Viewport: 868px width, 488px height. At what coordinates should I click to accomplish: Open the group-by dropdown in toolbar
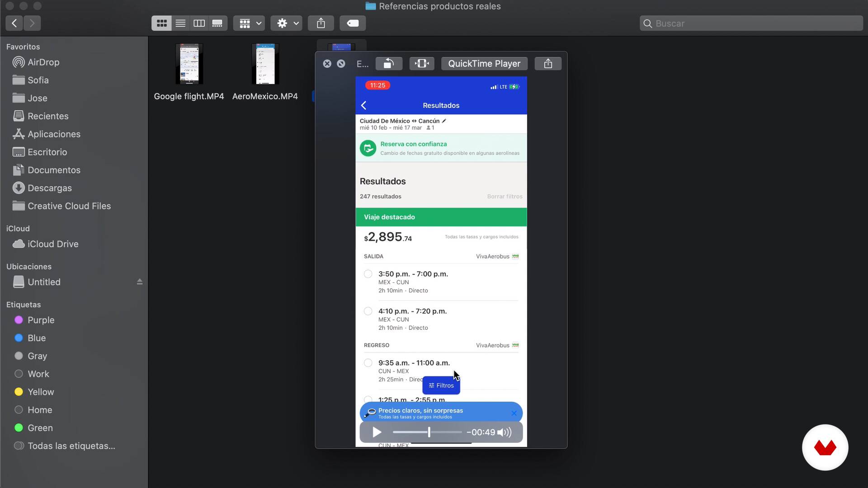pos(249,23)
